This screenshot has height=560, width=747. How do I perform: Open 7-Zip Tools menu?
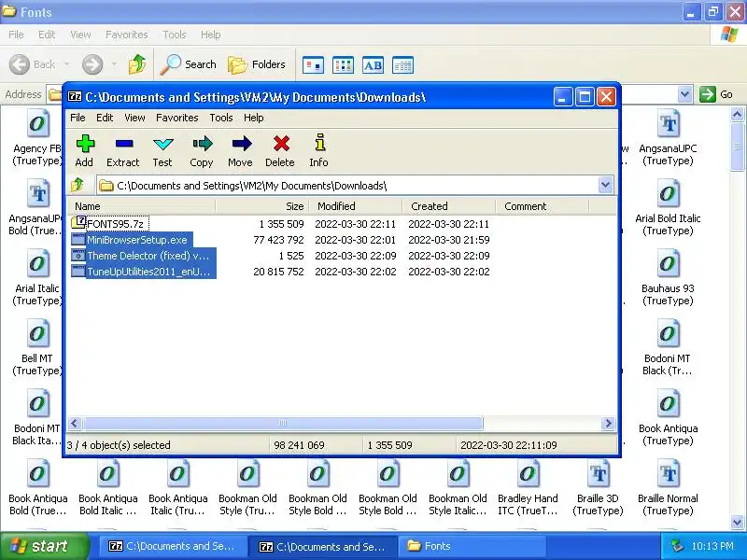(x=221, y=118)
